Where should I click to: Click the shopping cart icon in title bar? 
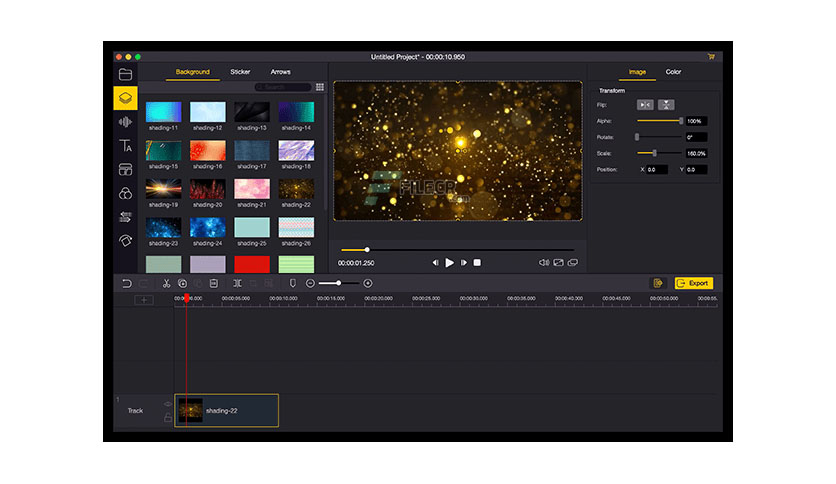click(711, 57)
